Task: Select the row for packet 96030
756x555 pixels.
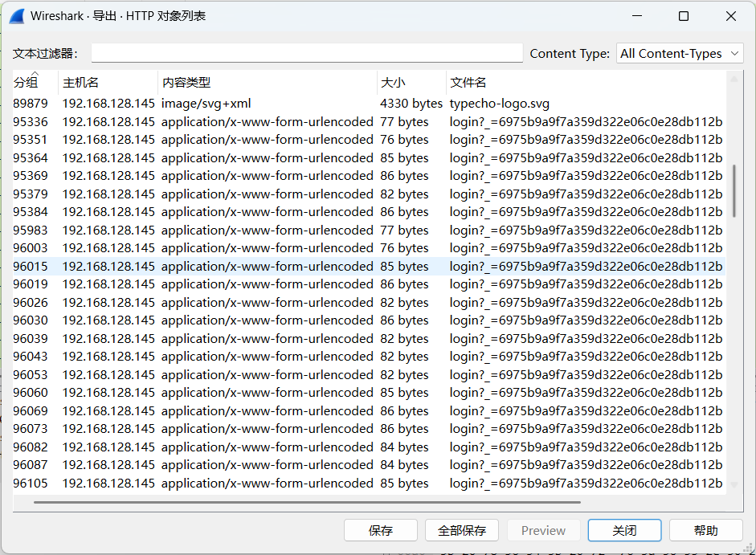Action: click(x=369, y=320)
